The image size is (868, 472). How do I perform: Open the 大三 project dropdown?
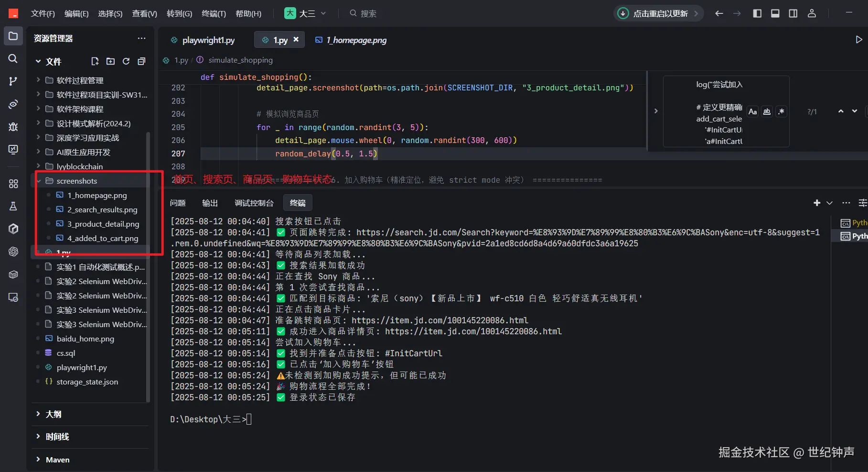(x=305, y=13)
